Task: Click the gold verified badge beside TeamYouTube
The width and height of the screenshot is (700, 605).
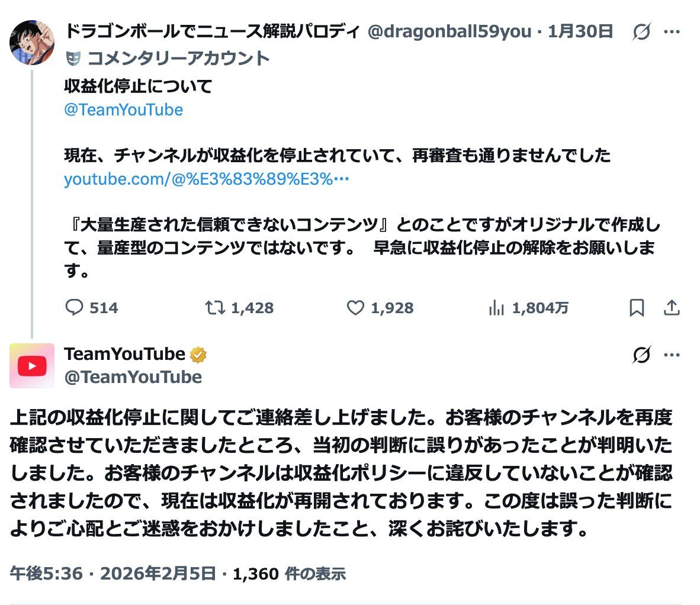Action: (198, 355)
